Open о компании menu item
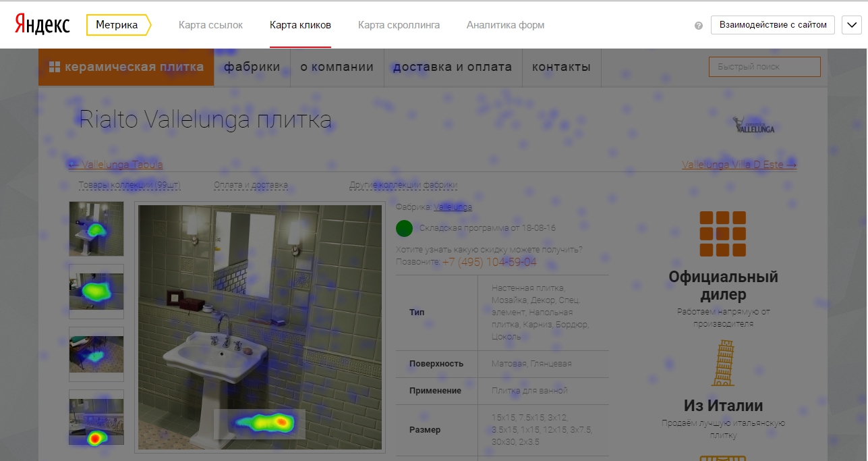Image resolution: width=868 pixels, height=461 pixels. click(x=337, y=67)
